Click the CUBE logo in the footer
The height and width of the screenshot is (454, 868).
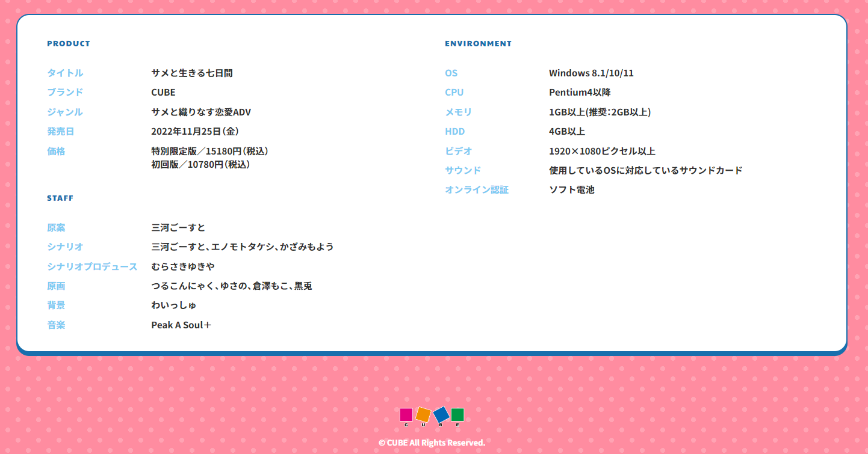point(432,417)
